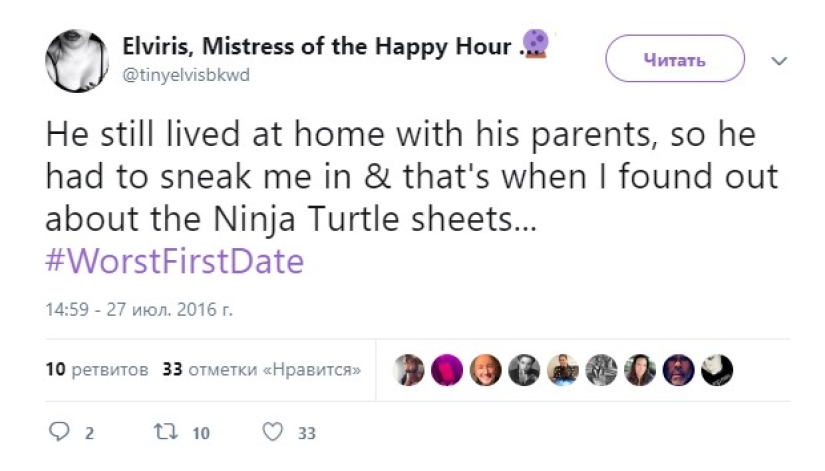Click the 14:59 - 27 июл. 2016 timestamp

139,310
